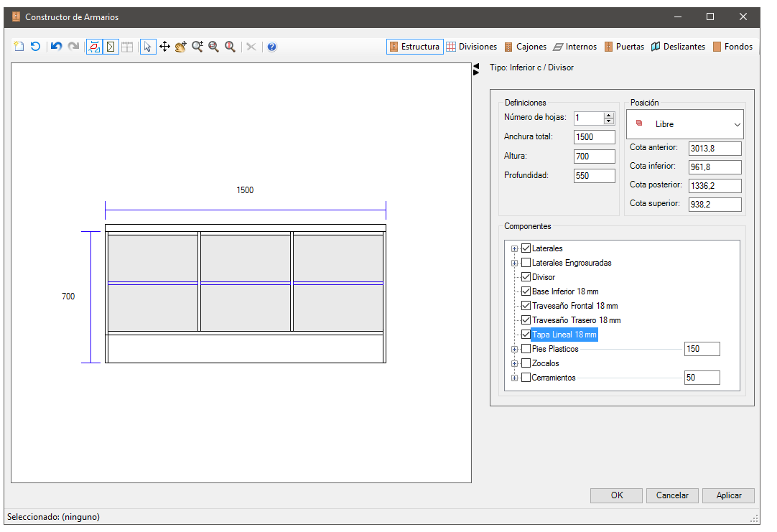This screenshot has width=777, height=532.
Task: Click the greyed delete X icon
Action: 251,47
